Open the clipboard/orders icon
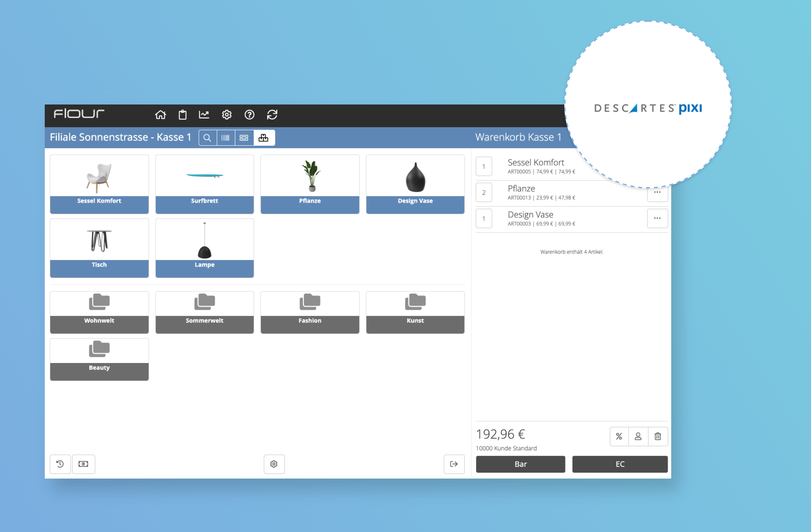This screenshot has height=532, width=811. pyautogui.click(x=182, y=115)
